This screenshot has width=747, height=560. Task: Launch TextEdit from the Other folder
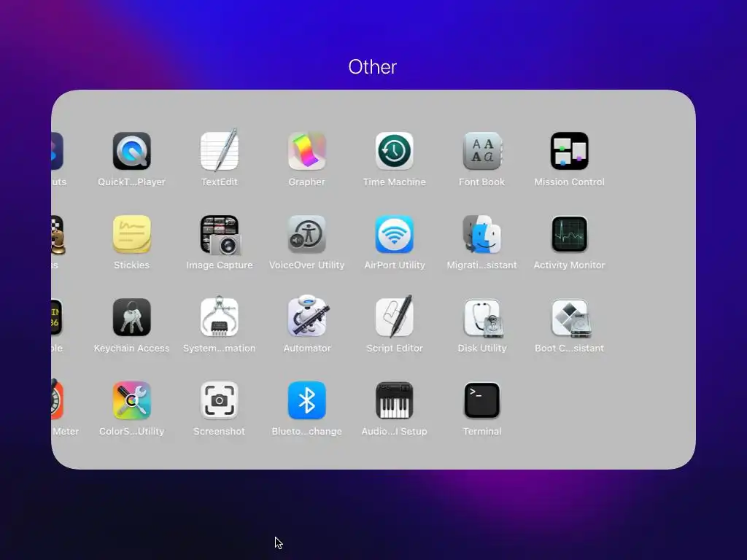point(219,151)
